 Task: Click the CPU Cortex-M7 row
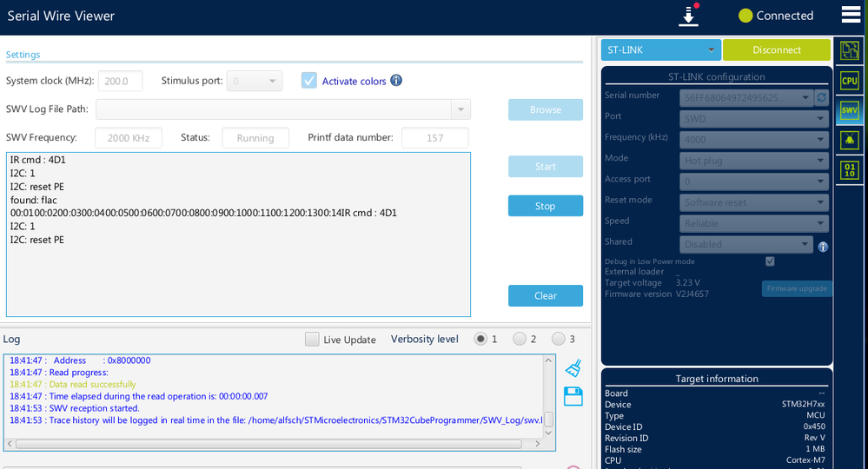(x=715, y=460)
